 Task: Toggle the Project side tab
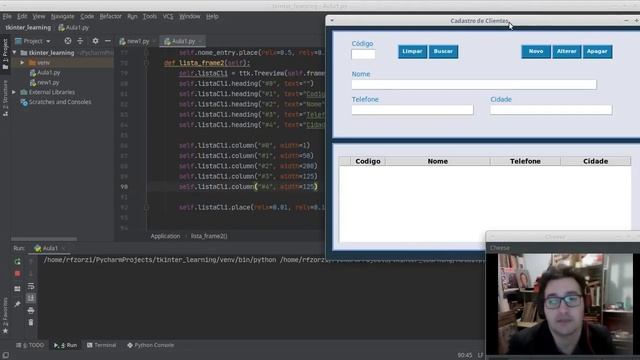click(5, 54)
